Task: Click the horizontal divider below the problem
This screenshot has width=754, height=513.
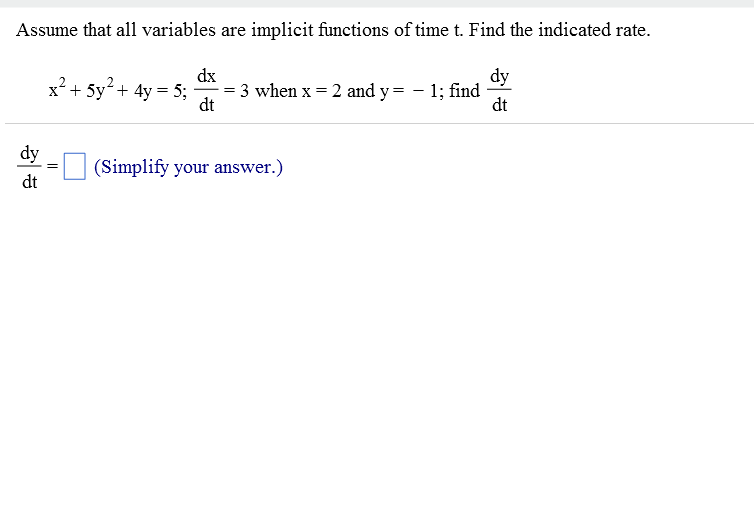Action: [x=379, y=124]
